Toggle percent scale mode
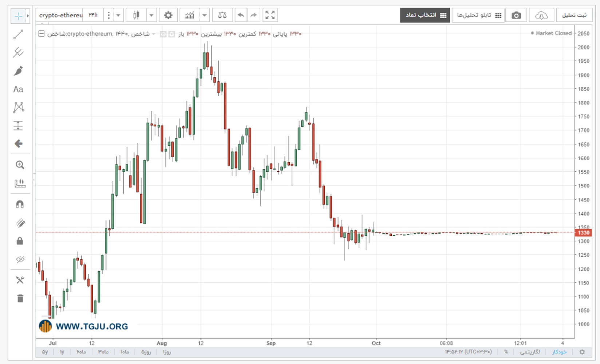 pyautogui.click(x=506, y=352)
